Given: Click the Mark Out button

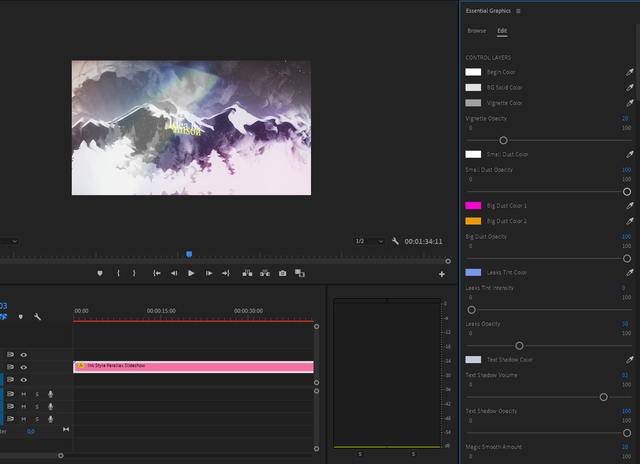Looking at the screenshot, I should tap(134, 273).
